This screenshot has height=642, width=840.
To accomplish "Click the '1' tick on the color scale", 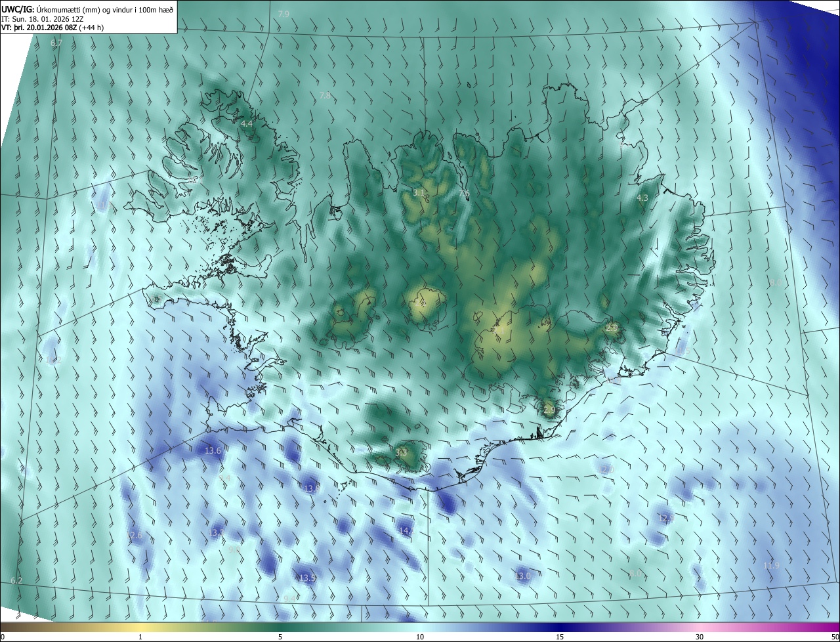I will tap(140, 637).
